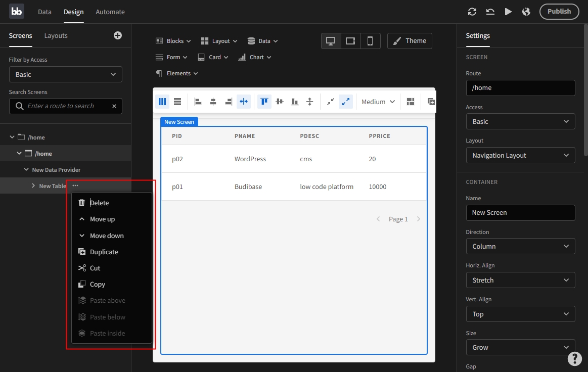This screenshot has height=372, width=588.
Task: Choose Delete from the context menu
Action: [99, 203]
